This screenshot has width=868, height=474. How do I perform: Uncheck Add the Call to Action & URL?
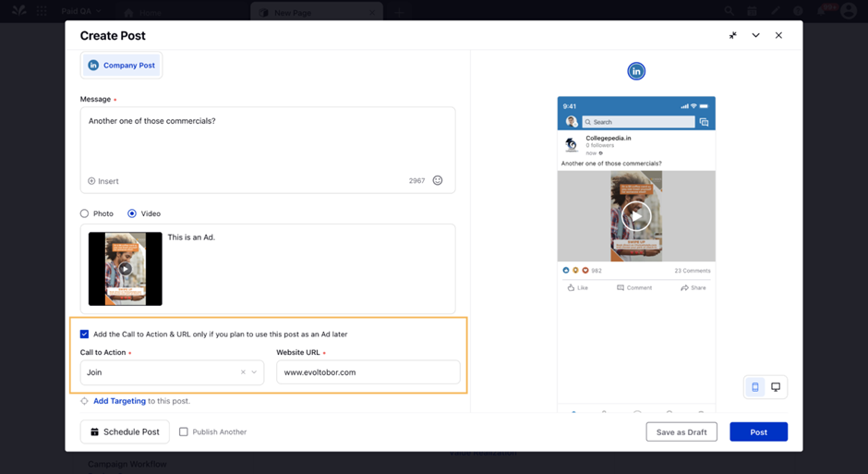(x=85, y=334)
